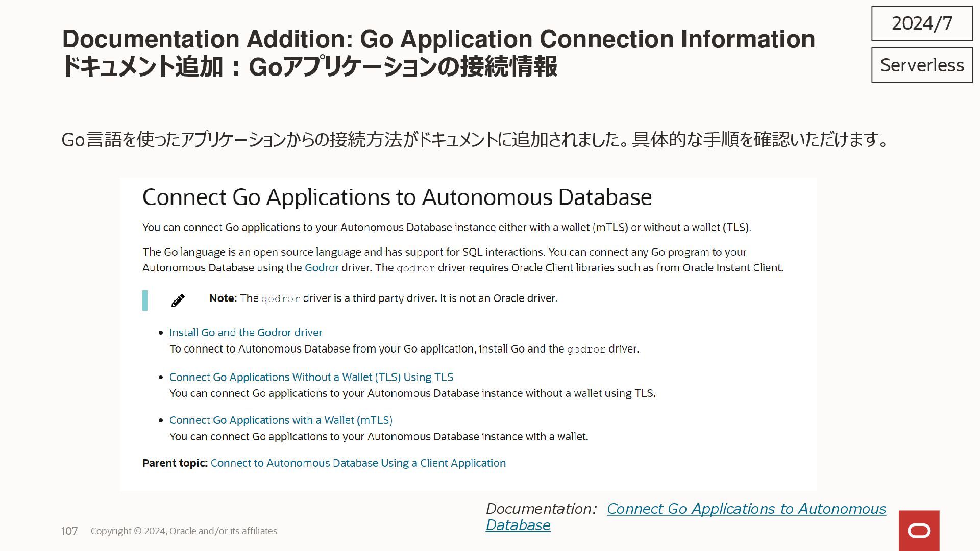Image resolution: width=980 pixels, height=551 pixels.
Task: Open Install Go and the Godror driver link
Action: 246,333
